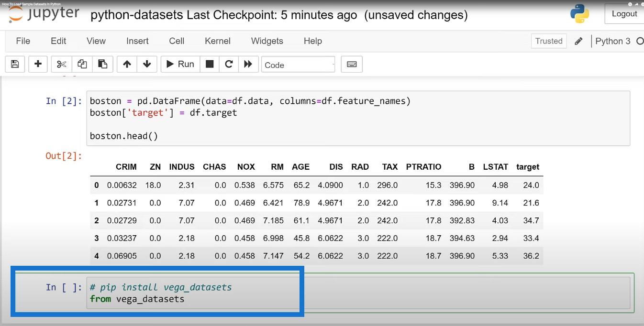
Task: Click the Last Checkpoint status text
Action: (x=272, y=15)
